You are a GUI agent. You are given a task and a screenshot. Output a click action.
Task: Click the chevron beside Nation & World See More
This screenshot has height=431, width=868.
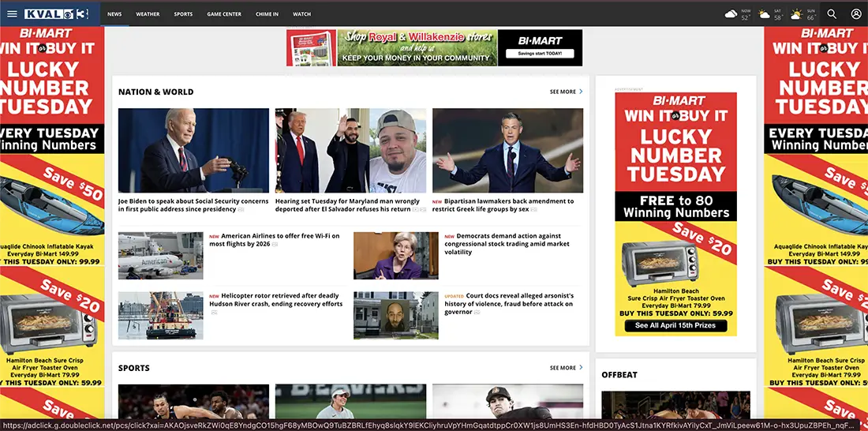point(581,92)
